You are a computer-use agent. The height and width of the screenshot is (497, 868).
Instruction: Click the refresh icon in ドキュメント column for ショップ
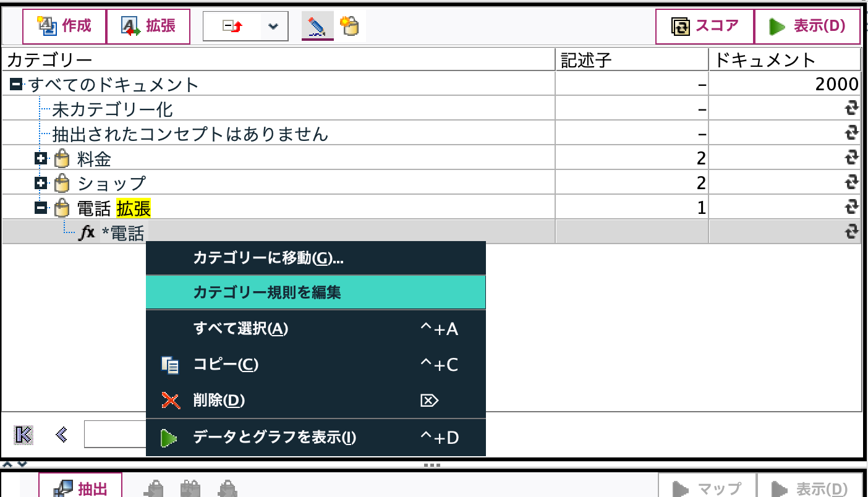click(x=853, y=182)
